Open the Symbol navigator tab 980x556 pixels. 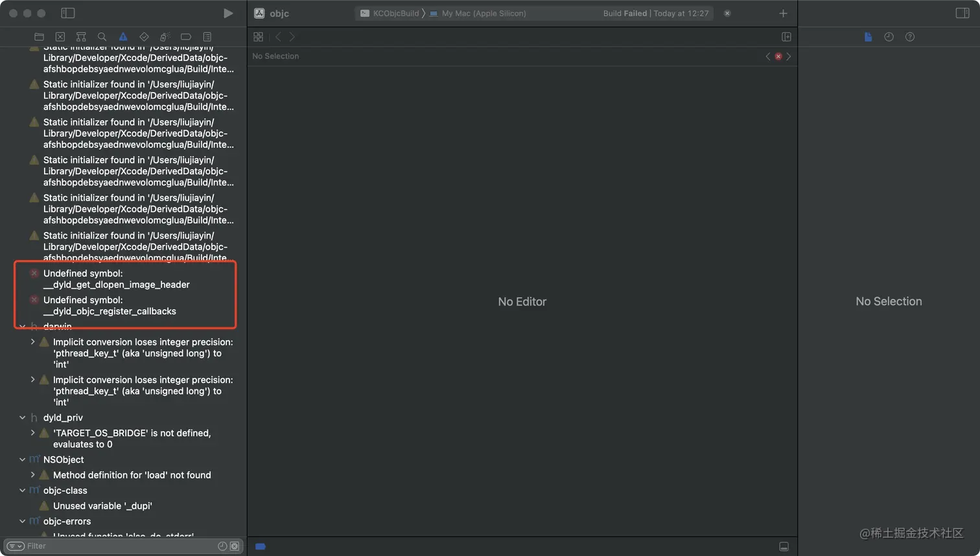tap(81, 37)
